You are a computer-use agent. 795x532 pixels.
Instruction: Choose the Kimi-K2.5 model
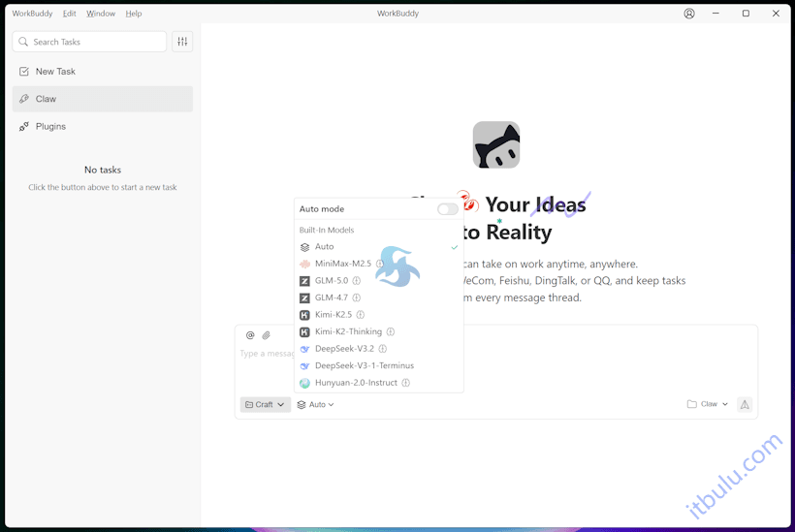coord(333,315)
